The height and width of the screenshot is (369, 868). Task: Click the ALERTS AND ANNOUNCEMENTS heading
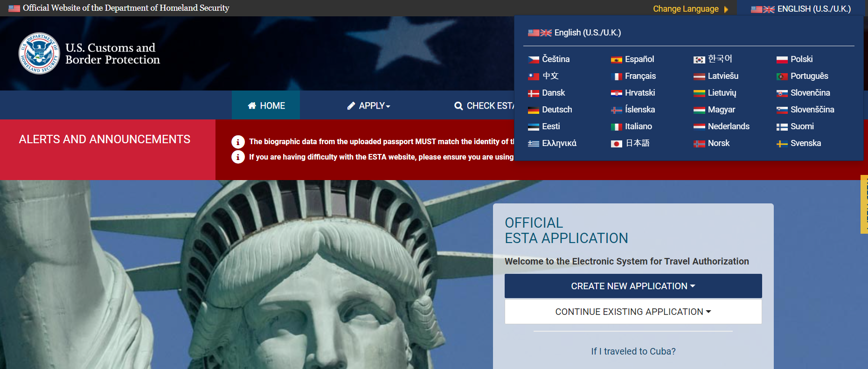(x=104, y=139)
